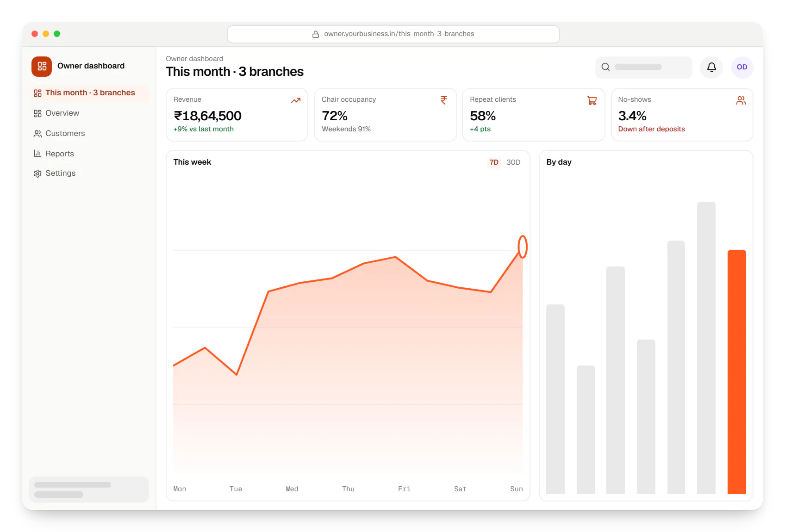This screenshot has width=785, height=532.
Task: Select the tallest gray bar in By day
Action: pos(706,348)
